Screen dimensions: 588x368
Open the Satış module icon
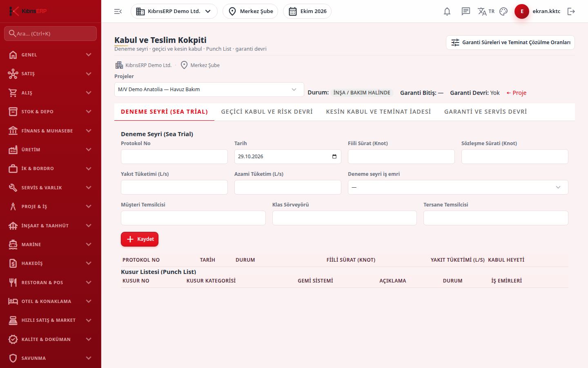click(x=13, y=74)
